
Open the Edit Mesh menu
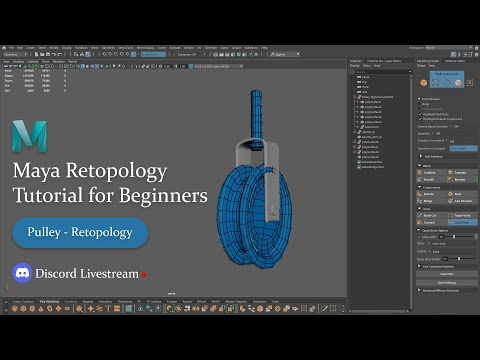pyautogui.click(x=108, y=48)
